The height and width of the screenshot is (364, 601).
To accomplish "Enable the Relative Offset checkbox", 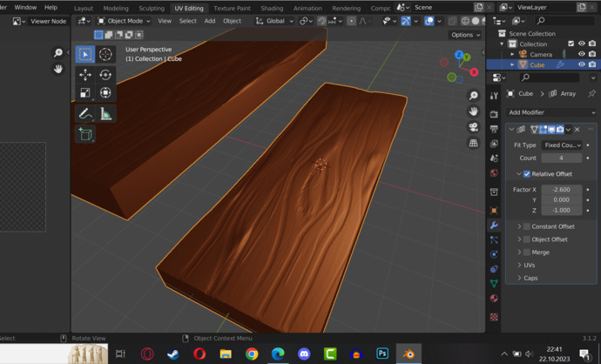I will (x=527, y=174).
